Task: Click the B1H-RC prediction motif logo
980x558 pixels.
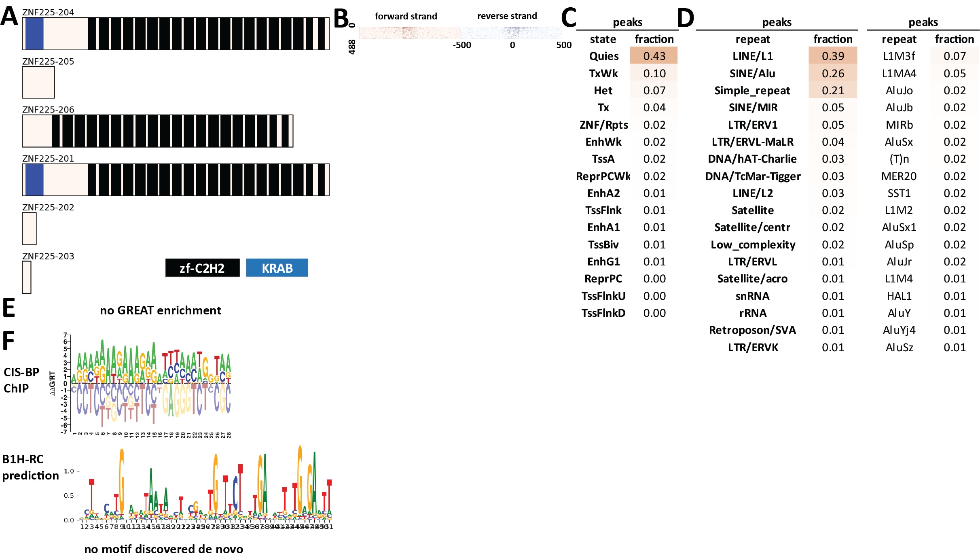Action: (205, 486)
